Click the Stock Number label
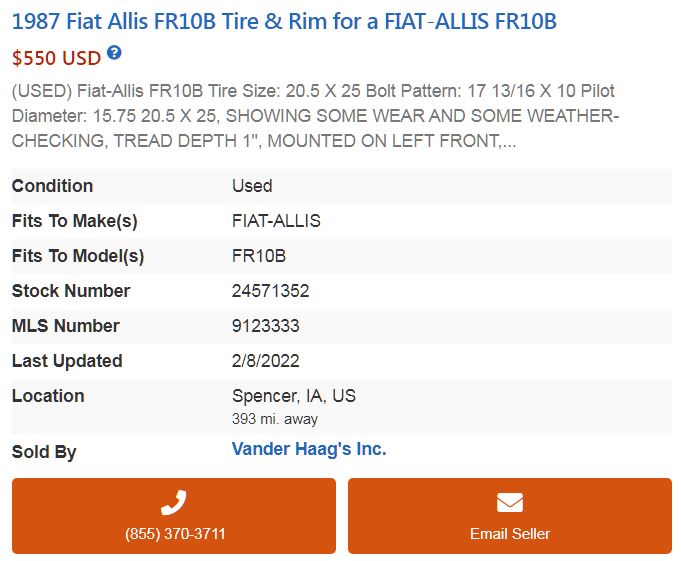The width and height of the screenshot is (681, 561). (x=71, y=291)
